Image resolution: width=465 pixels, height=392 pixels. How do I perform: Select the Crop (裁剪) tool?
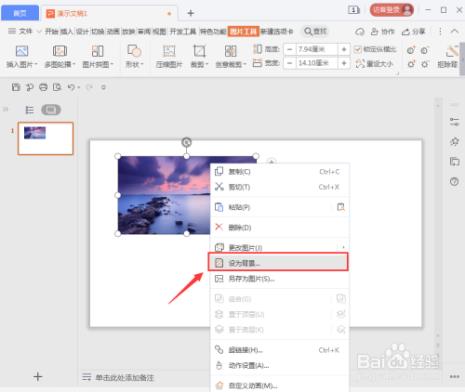tap(199, 51)
